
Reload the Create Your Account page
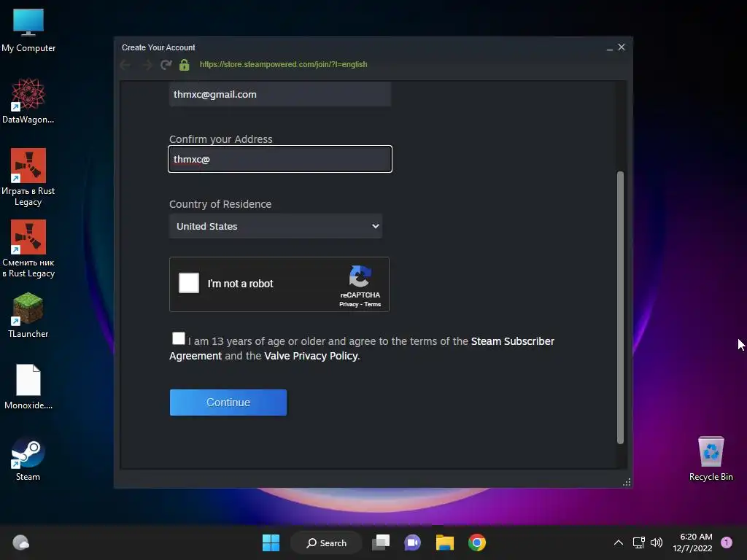pos(166,65)
